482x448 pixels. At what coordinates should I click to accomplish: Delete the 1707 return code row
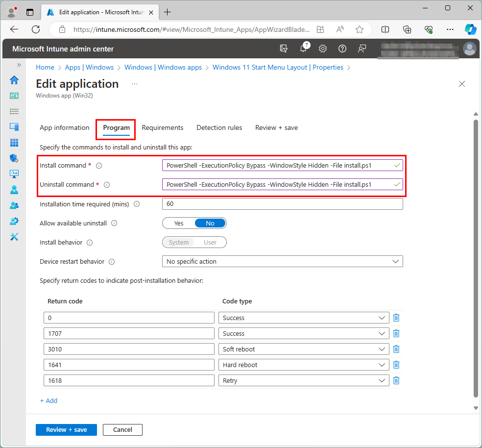click(x=396, y=333)
